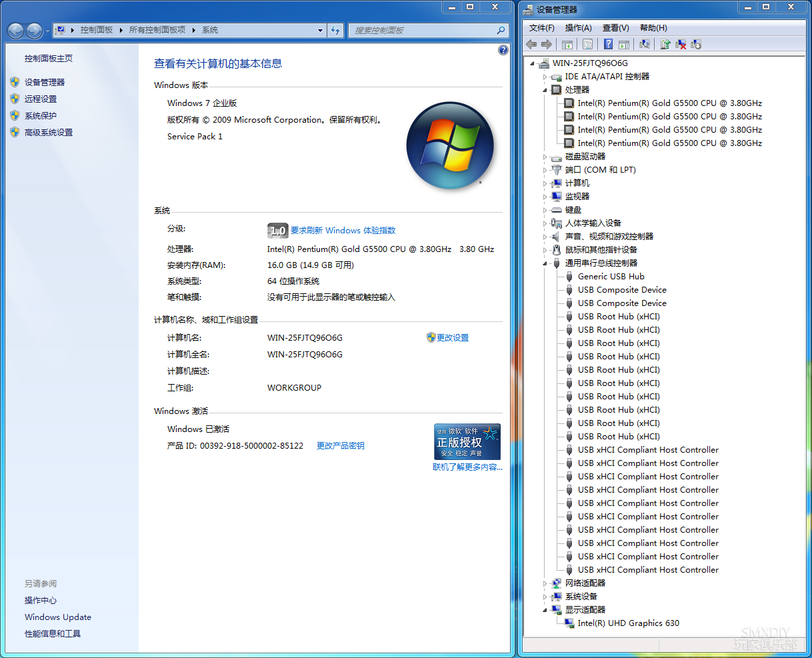Screen dimensions: 812x658
Task: Expand the 声音、视频和游戏控制器 node
Action: (545, 237)
